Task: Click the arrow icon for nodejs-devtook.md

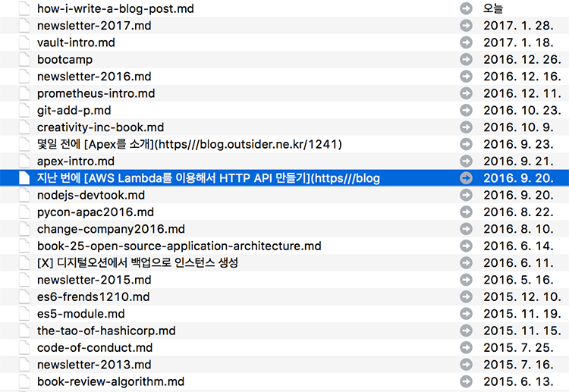Action: 466,195
